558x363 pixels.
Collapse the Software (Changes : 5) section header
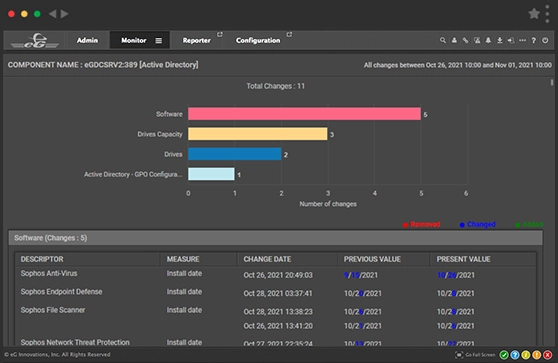[x=275, y=238]
